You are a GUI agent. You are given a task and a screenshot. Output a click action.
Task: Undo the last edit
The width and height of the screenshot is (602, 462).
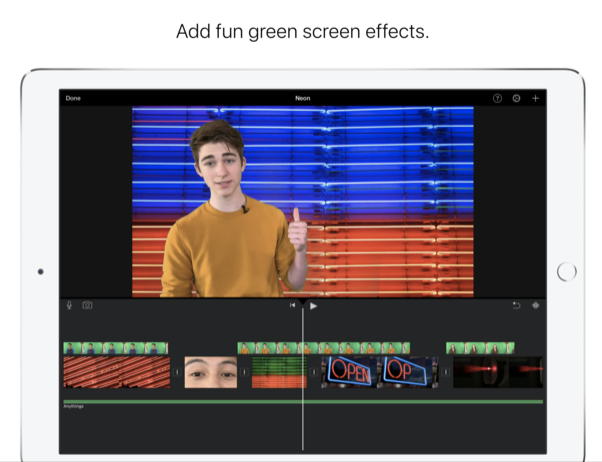[516, 305]
